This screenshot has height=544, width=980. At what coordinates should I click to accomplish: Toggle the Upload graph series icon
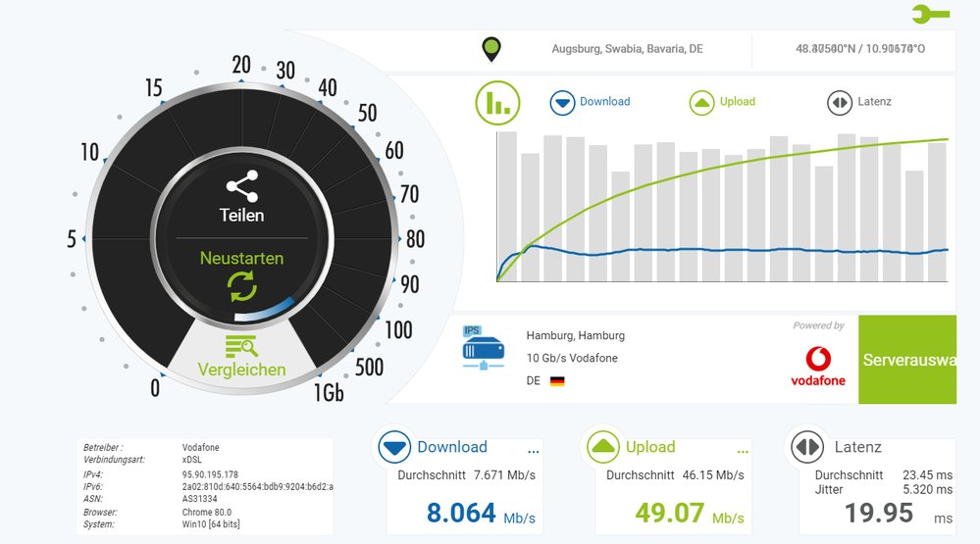(701, 103)
